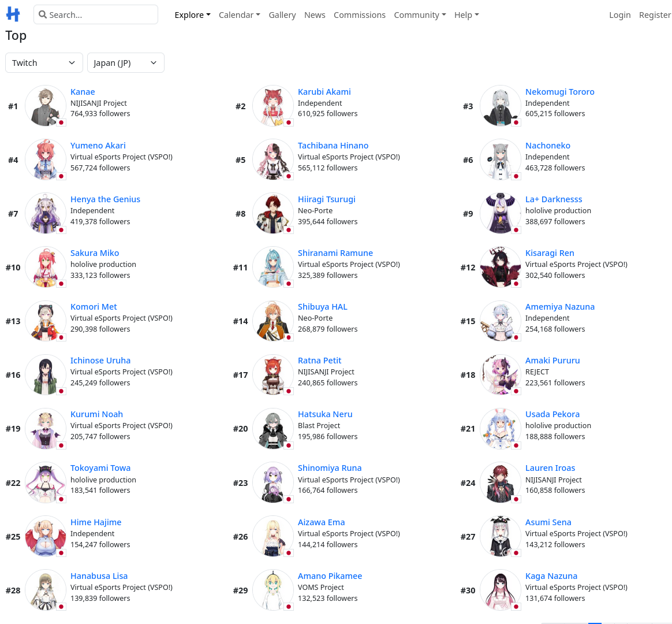The width and height of the screenshot is (672, 624).
Task: Go to the Gallery page
Action: [x=282, y=15]
